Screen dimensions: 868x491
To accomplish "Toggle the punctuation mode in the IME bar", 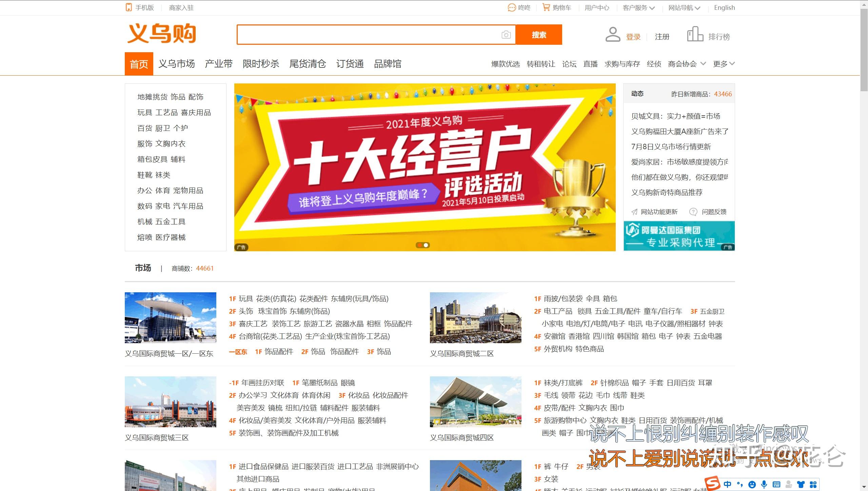I will click(740, 484).
